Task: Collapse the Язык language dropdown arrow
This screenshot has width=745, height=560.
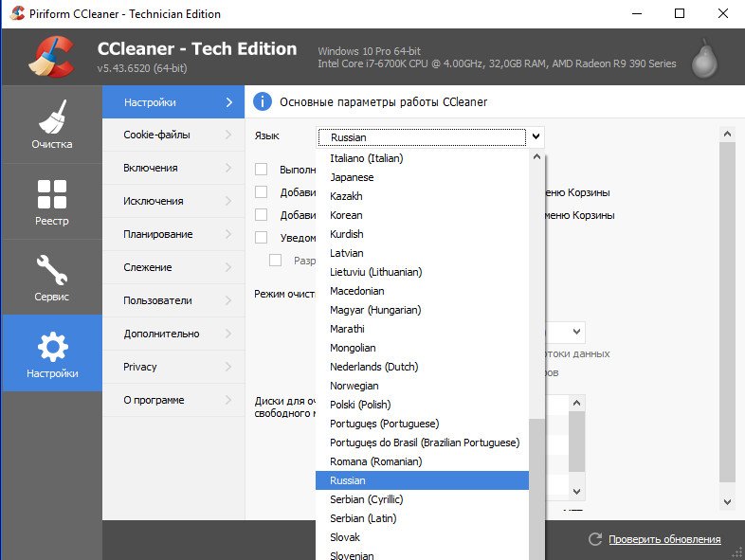Action: (536, 136)
